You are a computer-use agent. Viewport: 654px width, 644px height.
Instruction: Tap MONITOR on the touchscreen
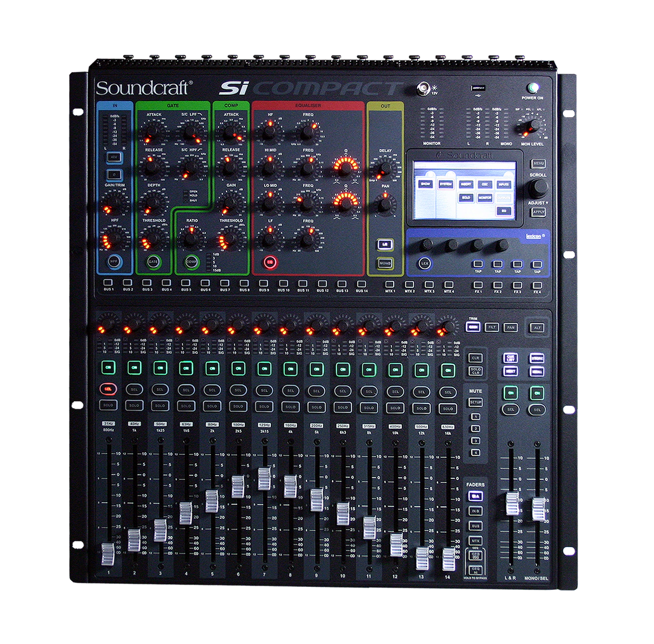pos(485,198)
